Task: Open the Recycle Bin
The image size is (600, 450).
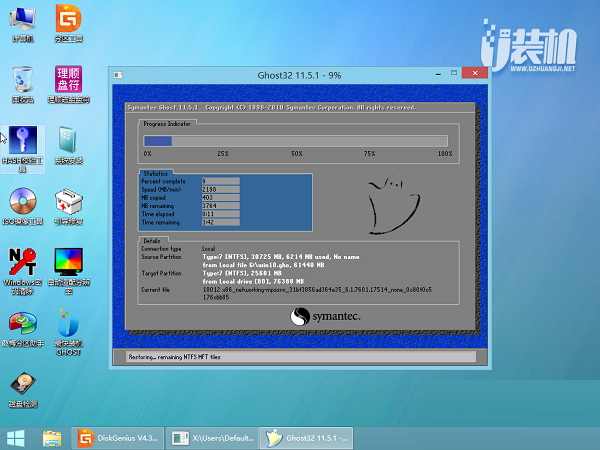Action: [22, 82]
